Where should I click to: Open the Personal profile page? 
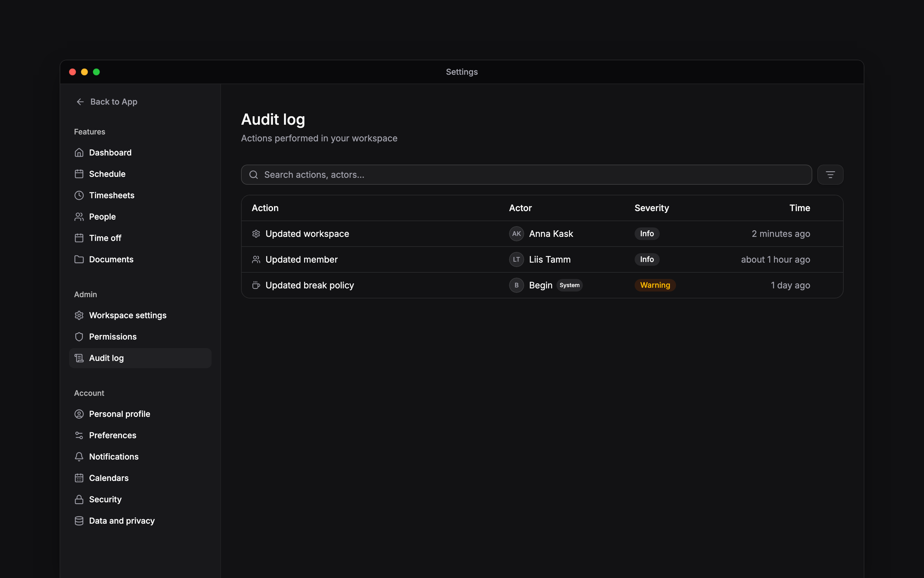[140, 414]
